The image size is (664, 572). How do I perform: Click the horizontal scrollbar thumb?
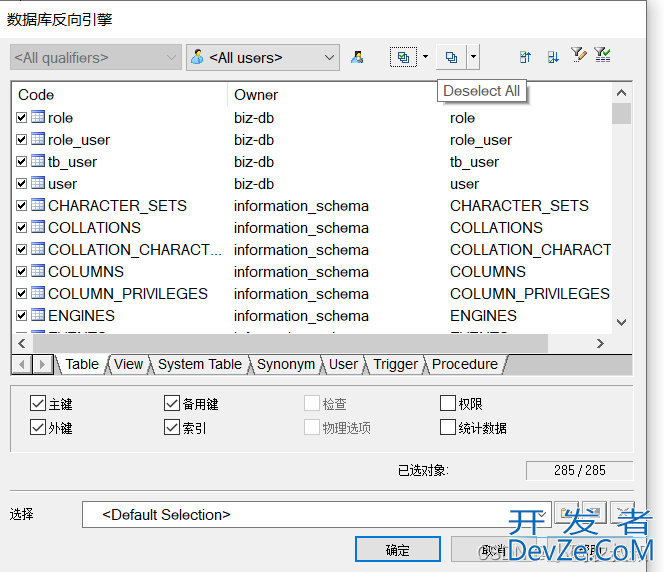290,343
